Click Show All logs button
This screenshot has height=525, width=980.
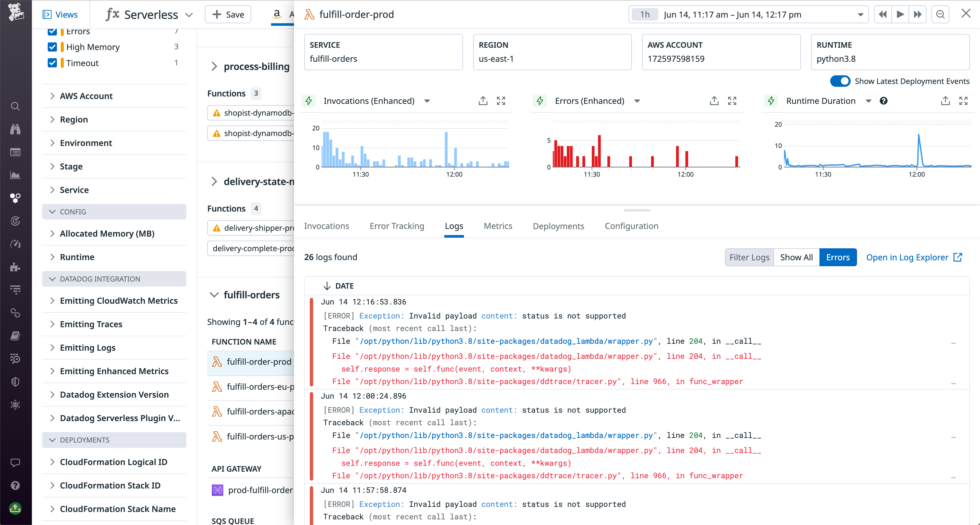click(x=796, y=257)
